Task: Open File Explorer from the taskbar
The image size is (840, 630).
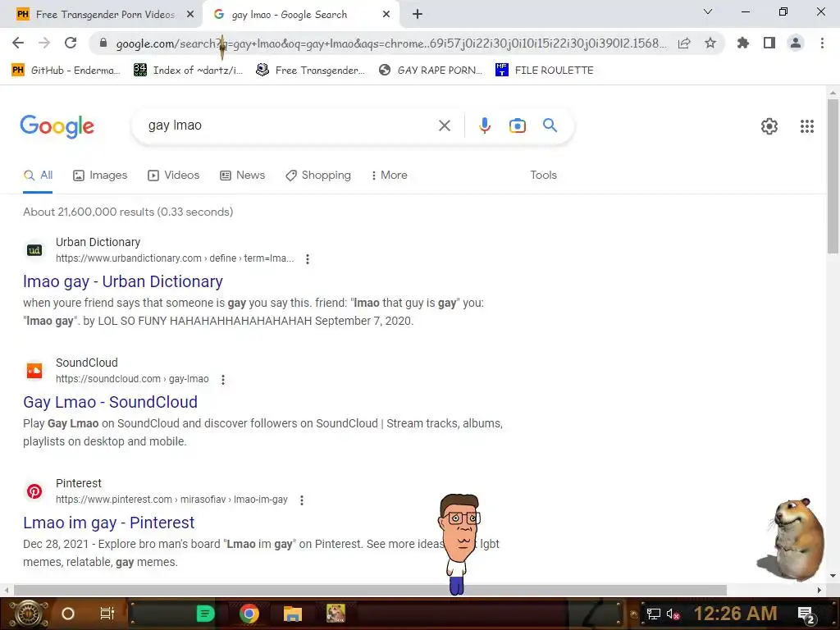Action: 293,614
